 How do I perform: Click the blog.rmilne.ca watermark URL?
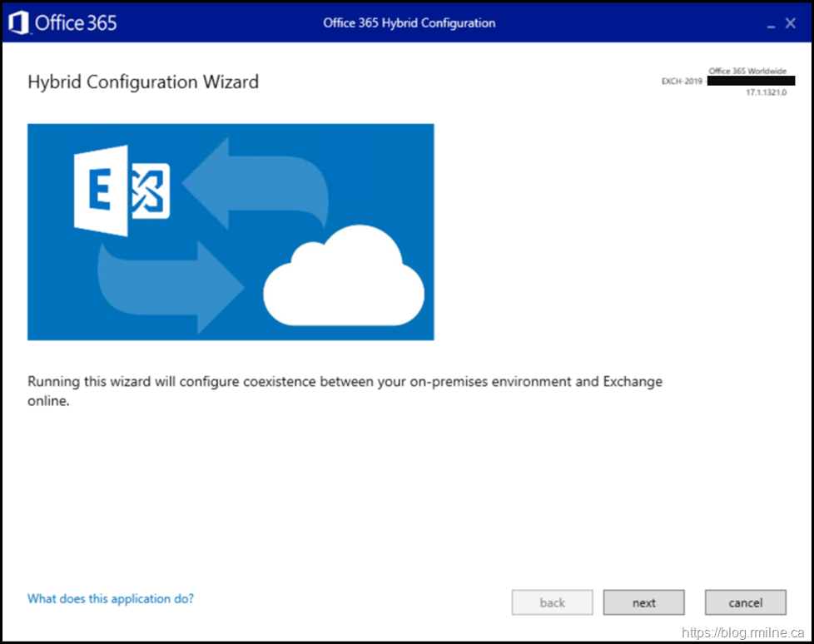pos(743,632)
